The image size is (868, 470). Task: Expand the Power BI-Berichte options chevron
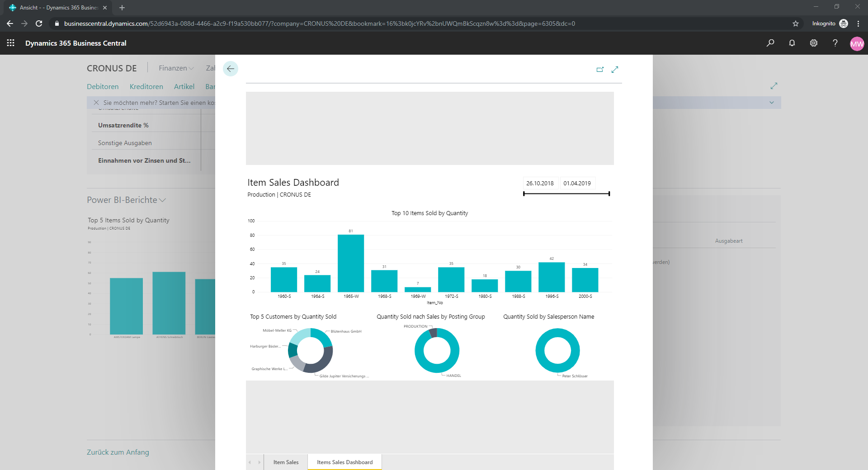(x=163, y=200)
